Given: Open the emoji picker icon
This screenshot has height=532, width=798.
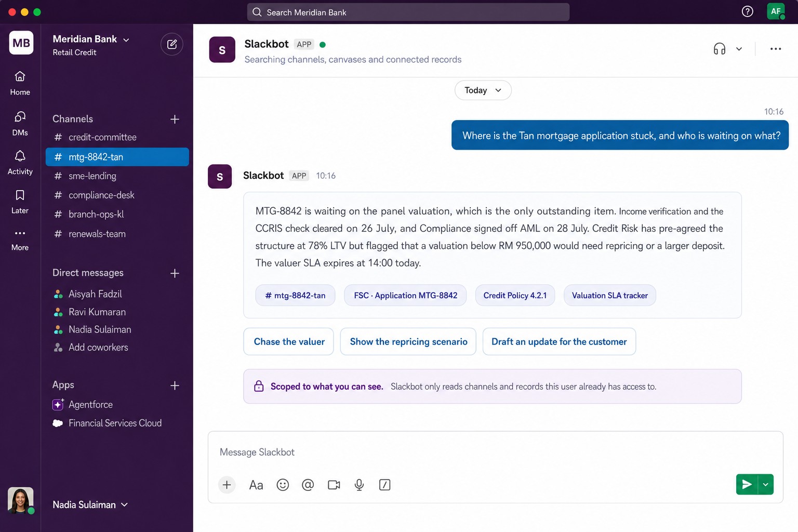Looking at the screenshot, I should (283, 485).
